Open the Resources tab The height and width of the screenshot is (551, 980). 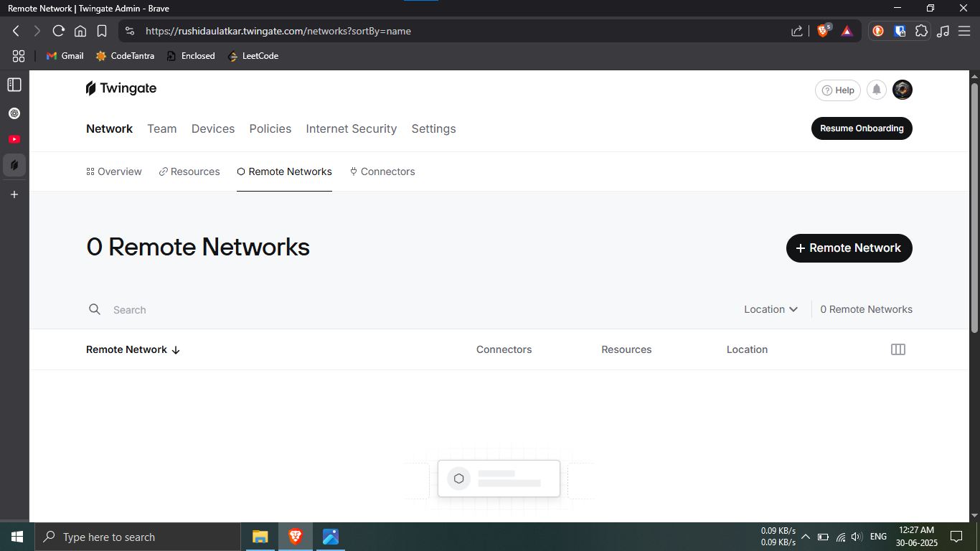189,171
